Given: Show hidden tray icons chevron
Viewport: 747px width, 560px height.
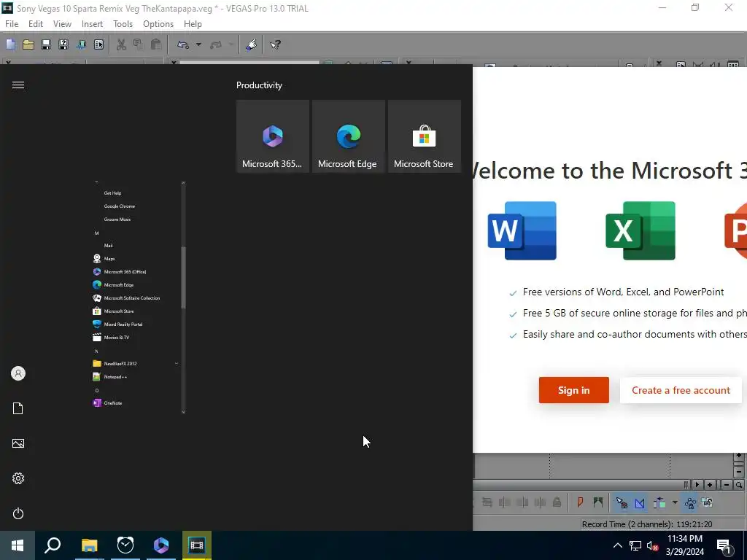Looking at the screenshot, I should [617, 545].
